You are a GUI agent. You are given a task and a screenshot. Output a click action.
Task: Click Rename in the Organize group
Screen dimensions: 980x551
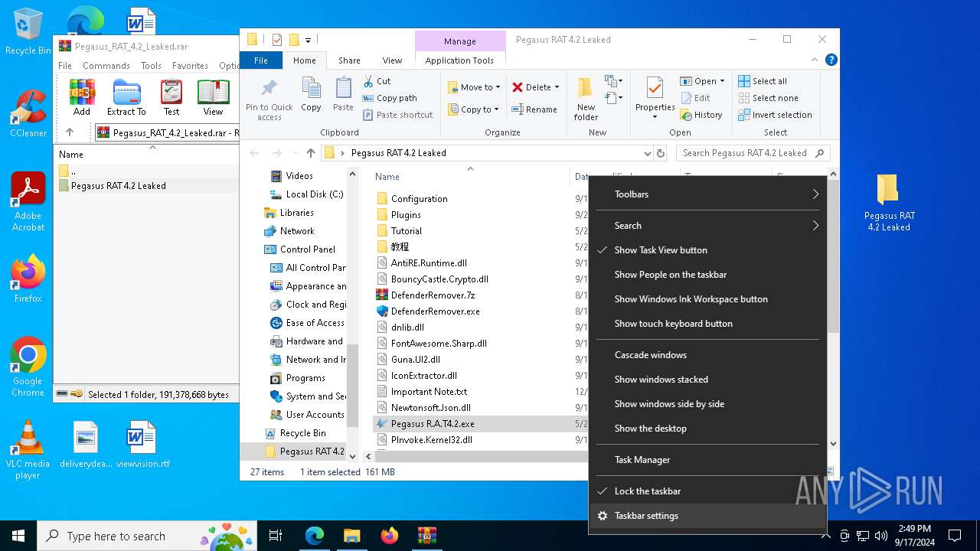point(534,109)
